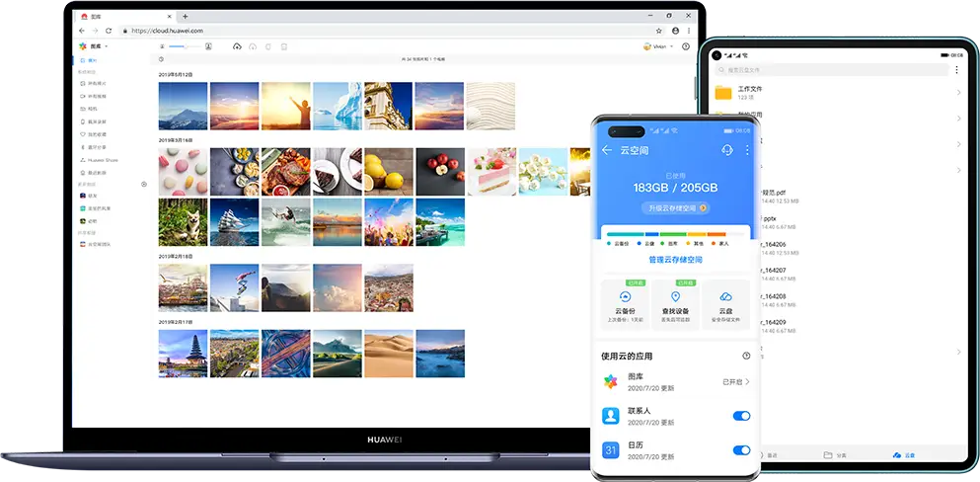
Task: Expand the 工作文件 row chevron
Action: pos(958,93)
